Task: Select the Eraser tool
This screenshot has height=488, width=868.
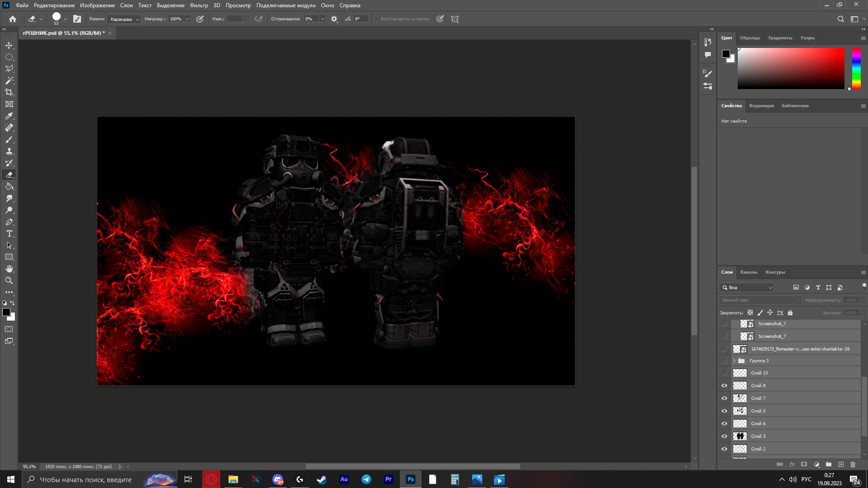Action: [x=9, y=175]
